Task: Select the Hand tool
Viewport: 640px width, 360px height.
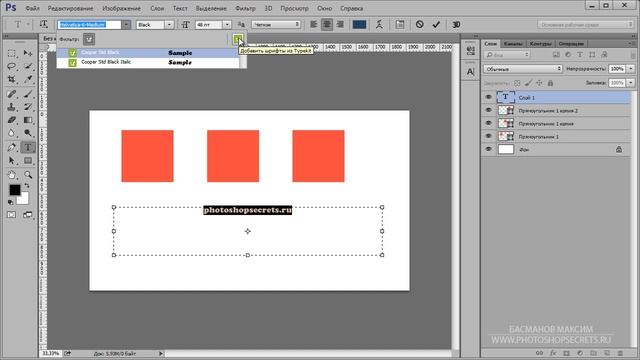Action: point(11,175)
